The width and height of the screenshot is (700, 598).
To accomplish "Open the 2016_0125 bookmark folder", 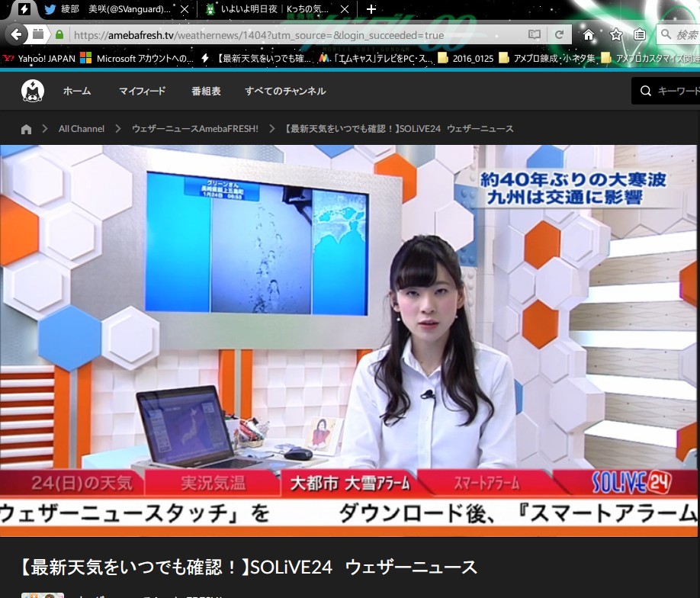I will coord(465,59).
